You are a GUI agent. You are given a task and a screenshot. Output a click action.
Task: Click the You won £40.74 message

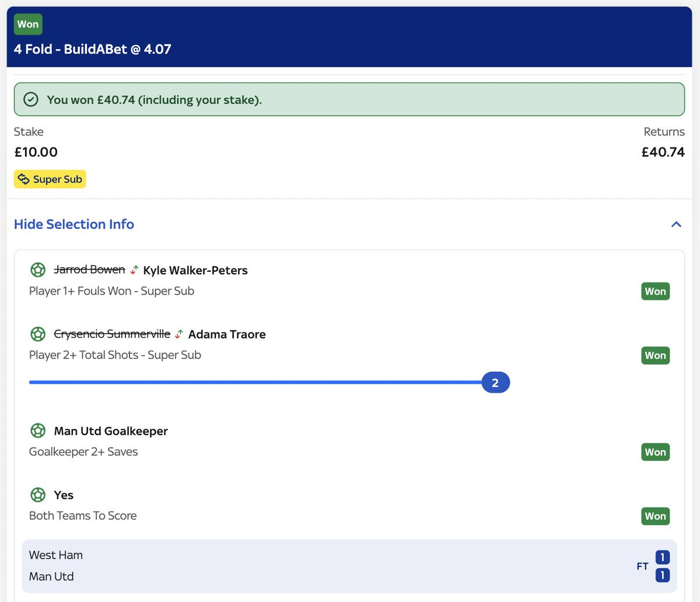(154, 100)
